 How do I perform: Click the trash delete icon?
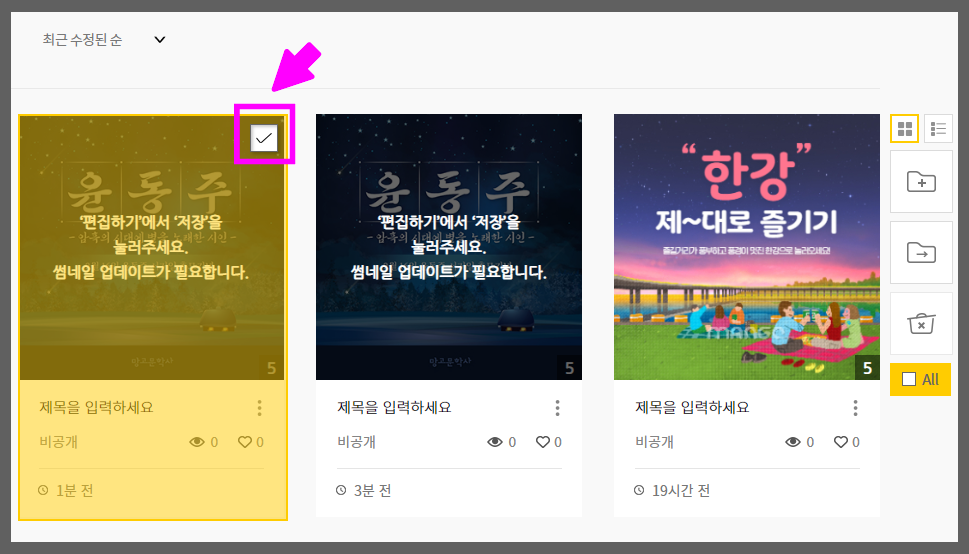[921, 323]
